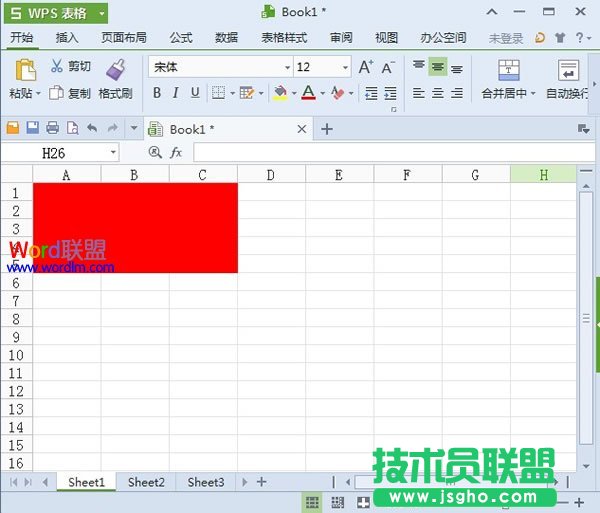Open the 插入 ribbon tab

point(67,37)
